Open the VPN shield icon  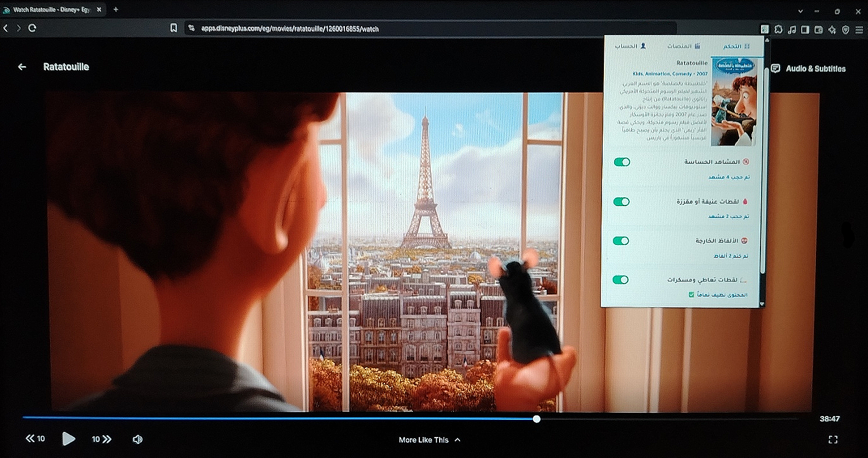pyautogui.click(x=846, y=29)
